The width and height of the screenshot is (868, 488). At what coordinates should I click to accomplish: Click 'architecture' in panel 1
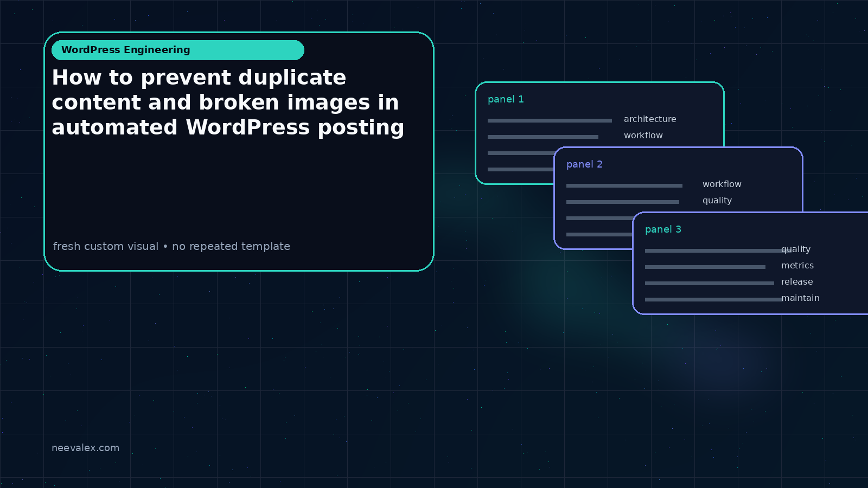650,119
